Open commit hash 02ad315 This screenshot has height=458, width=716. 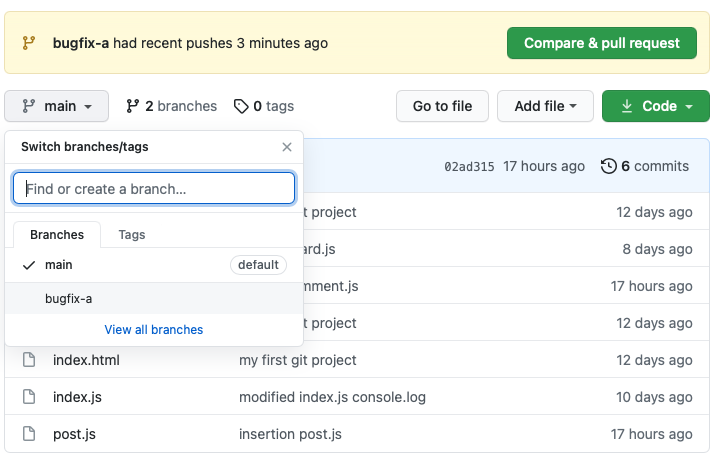pyautogui.click(x=469, y=167)
